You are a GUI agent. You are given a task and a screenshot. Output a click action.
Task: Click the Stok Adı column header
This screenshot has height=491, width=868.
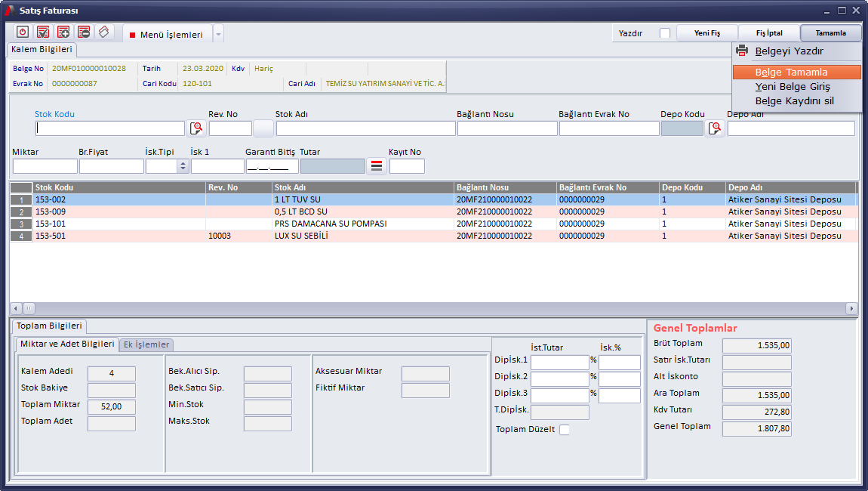coord(363,187)
